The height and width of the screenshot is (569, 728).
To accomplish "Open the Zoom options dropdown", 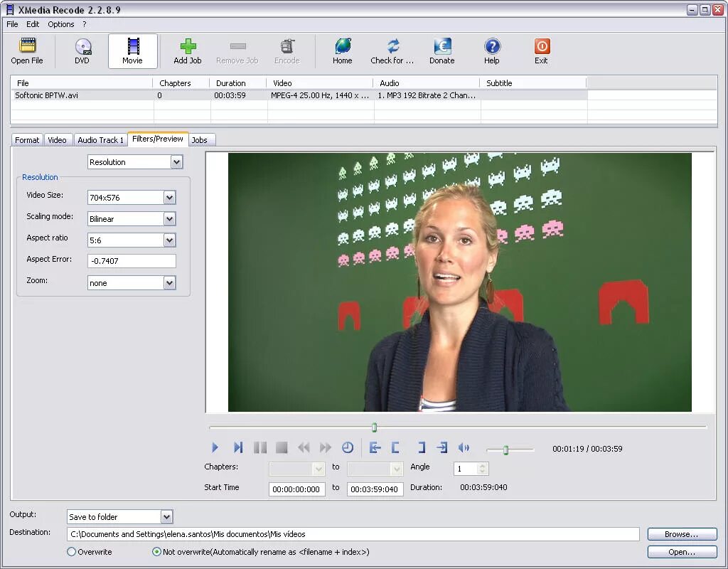I will 170,282.
